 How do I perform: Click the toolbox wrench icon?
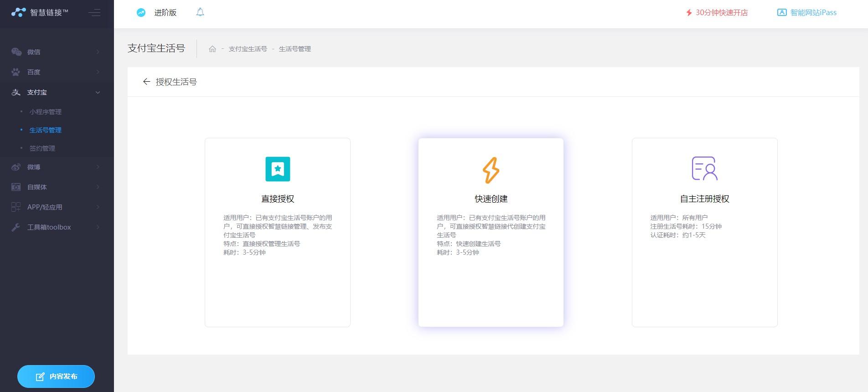pyautogui.click(x=16, y=227)
